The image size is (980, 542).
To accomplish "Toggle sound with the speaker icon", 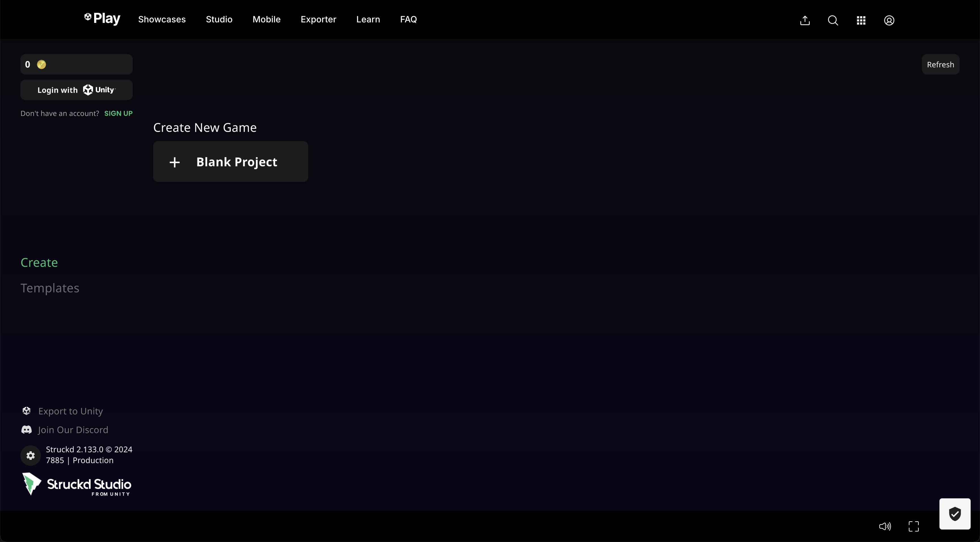I will click(885, 526).
